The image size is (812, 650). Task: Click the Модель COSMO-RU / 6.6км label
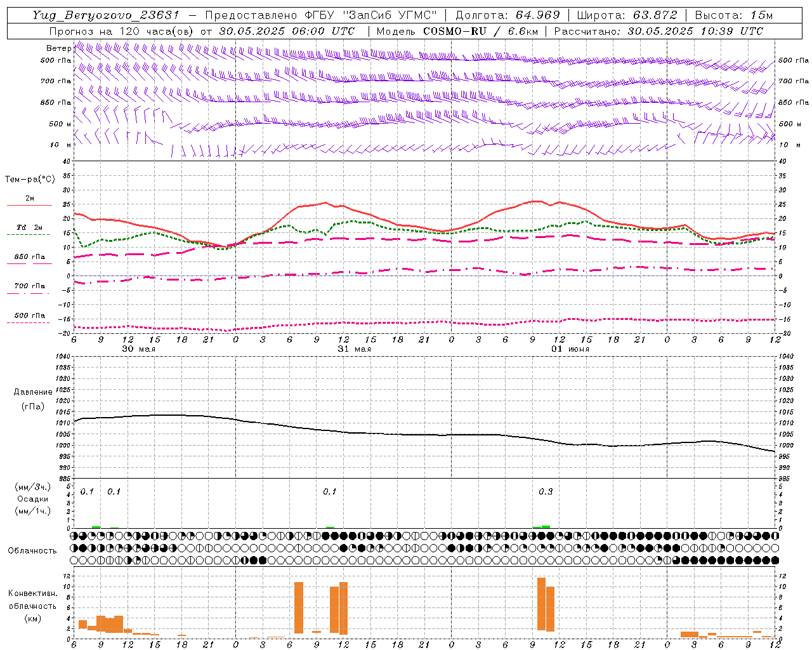pos(457,30)
